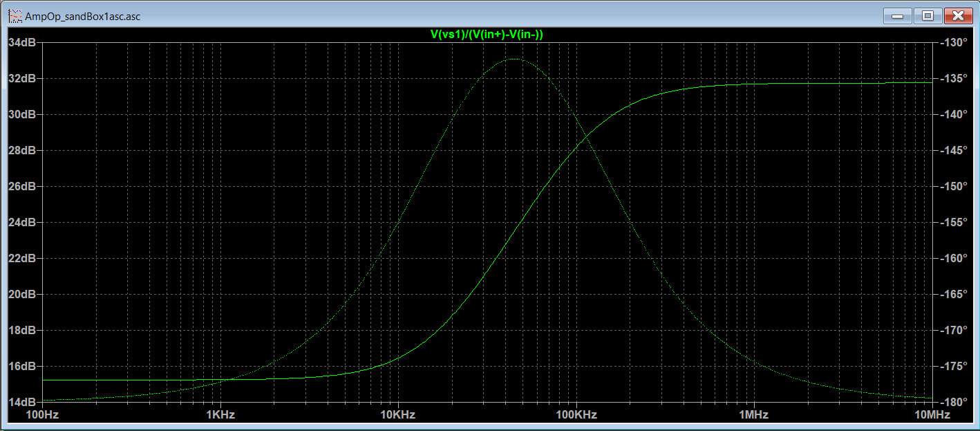Screen dimensions: 980x431
Task: Click the trace label V(vs1)/(V(in+)-V(in-))
Action: point(487,34)
